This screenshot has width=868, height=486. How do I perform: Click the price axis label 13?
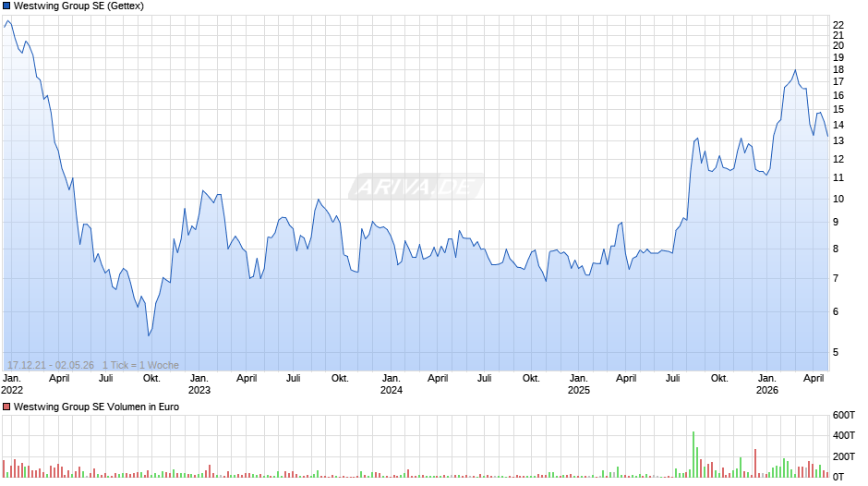[x=838, y=140]
